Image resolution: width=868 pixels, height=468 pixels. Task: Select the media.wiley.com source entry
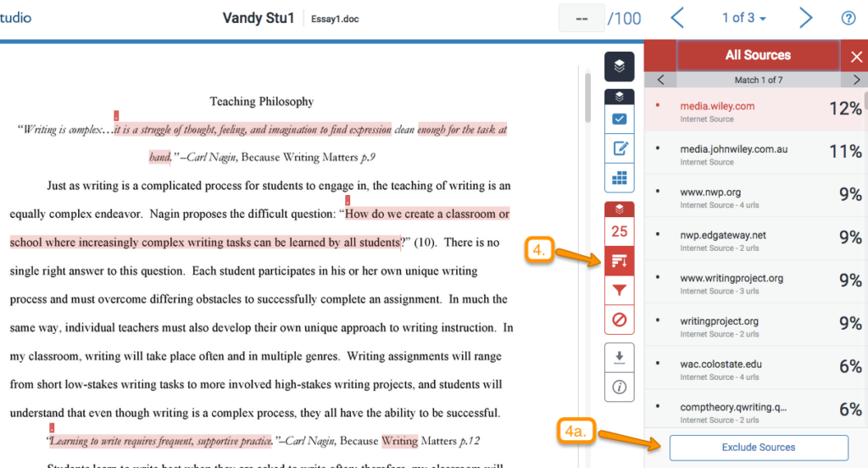[717, 107]
